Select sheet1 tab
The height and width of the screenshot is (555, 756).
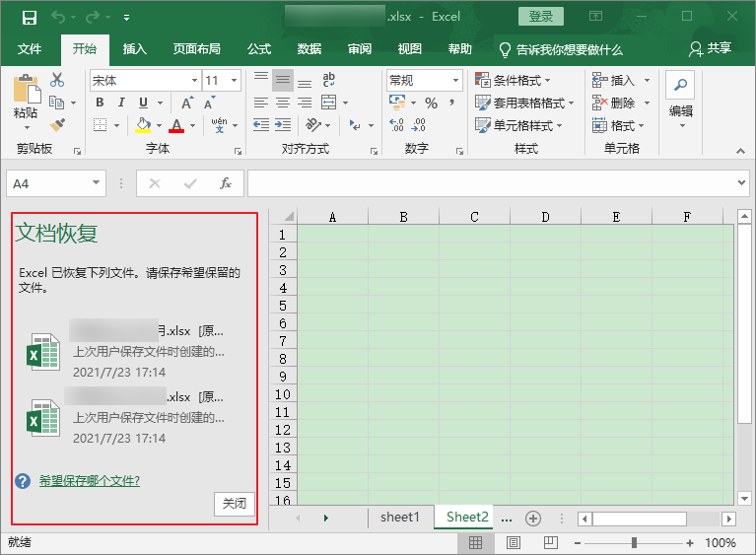tap(400, 517)
